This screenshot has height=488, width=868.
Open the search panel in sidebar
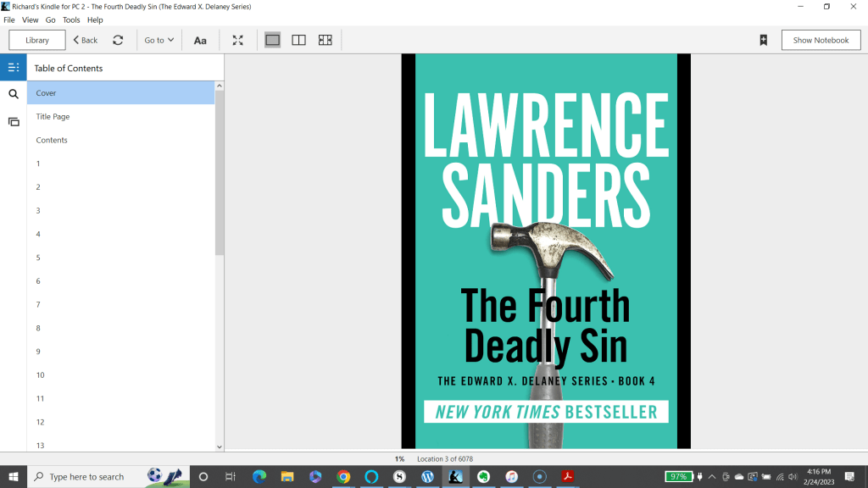[x=14, y=95]
